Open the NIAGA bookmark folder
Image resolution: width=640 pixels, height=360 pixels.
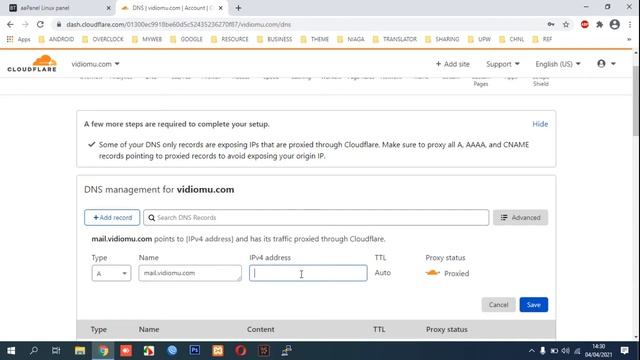click(x=351, y=39)
